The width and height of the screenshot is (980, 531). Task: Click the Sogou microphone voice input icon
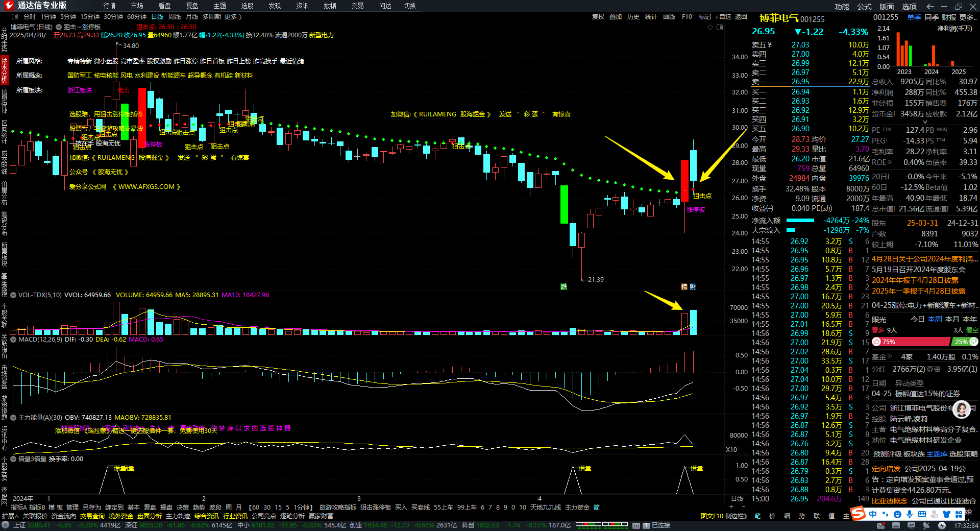(910, 514)
